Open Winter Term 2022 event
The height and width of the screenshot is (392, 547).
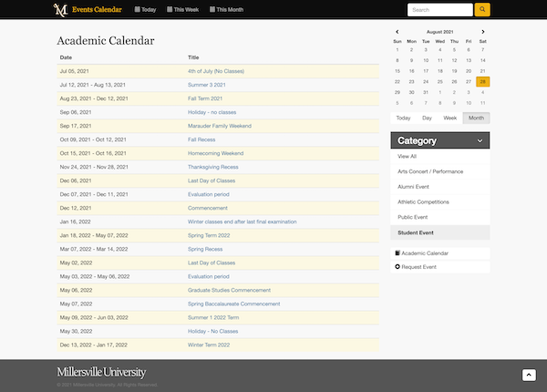(209, 345)
